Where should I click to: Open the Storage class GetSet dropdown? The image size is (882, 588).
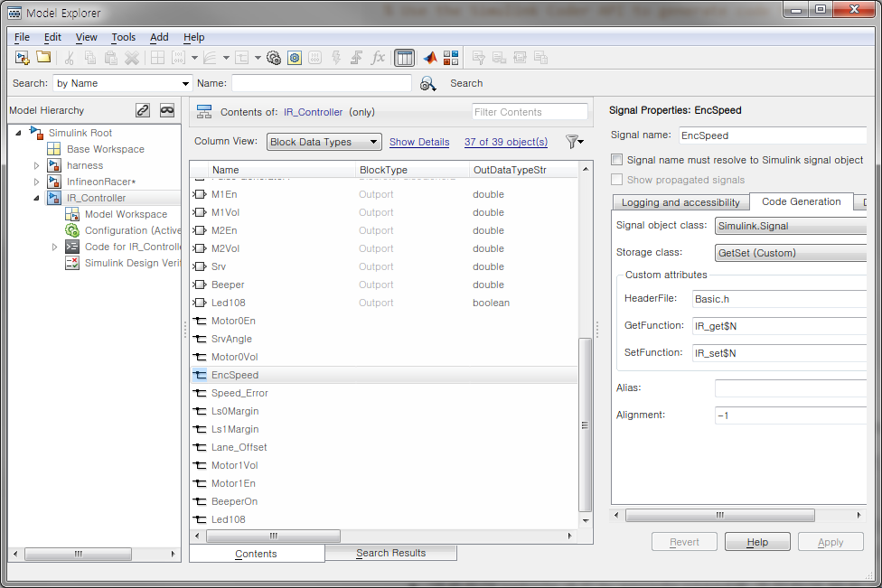(x=791, y=253)
